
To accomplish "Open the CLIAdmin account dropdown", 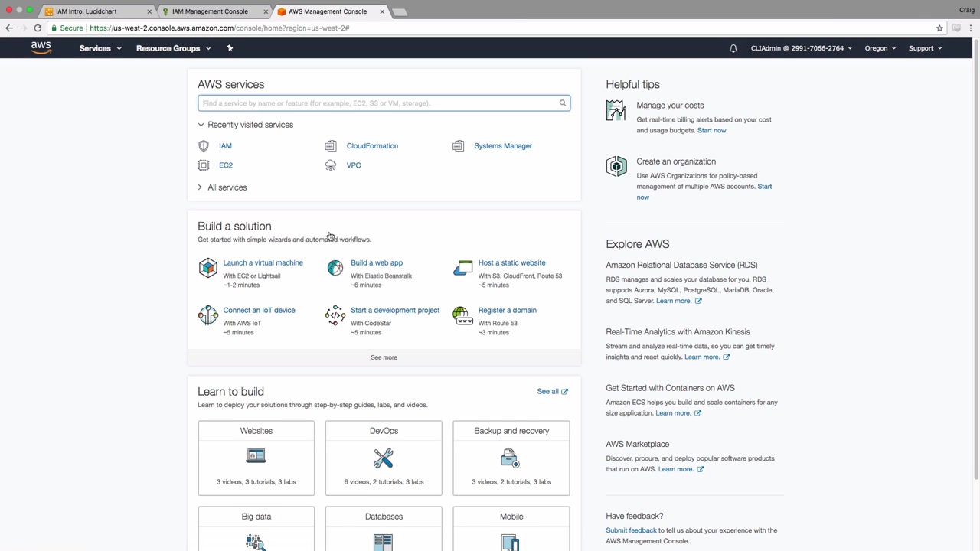I will pyautogui.click(x=802, y=48).
